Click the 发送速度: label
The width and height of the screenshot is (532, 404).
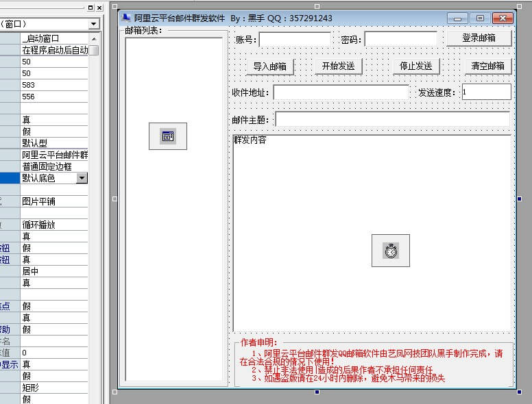click(437, 92)
